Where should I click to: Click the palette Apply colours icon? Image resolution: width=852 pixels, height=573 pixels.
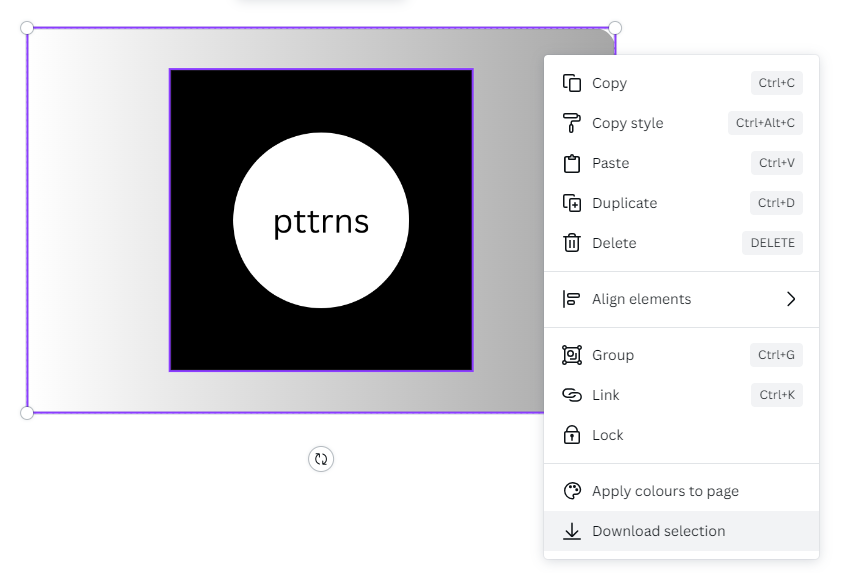coord(572,491)
